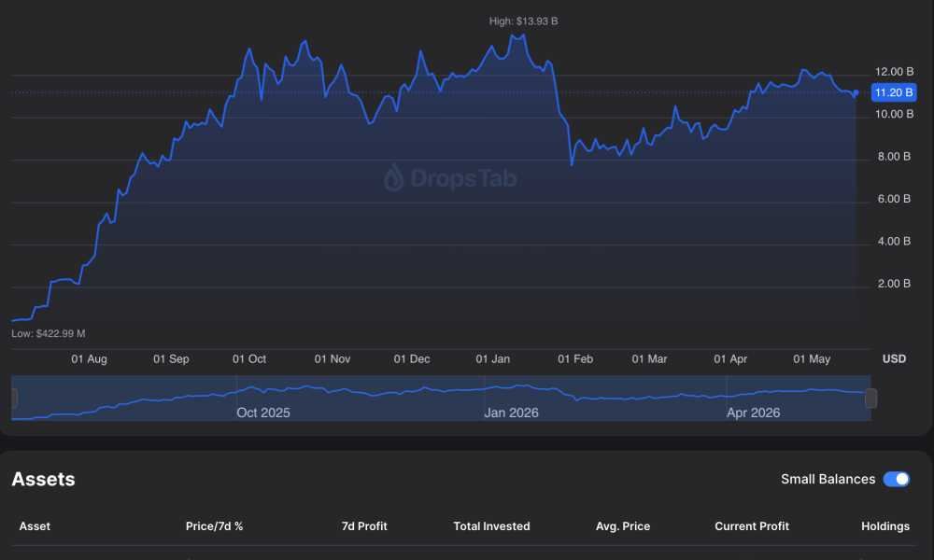Click the 01 Aug axis label
The width and height of the screenshot is (934, 560).
90,358
